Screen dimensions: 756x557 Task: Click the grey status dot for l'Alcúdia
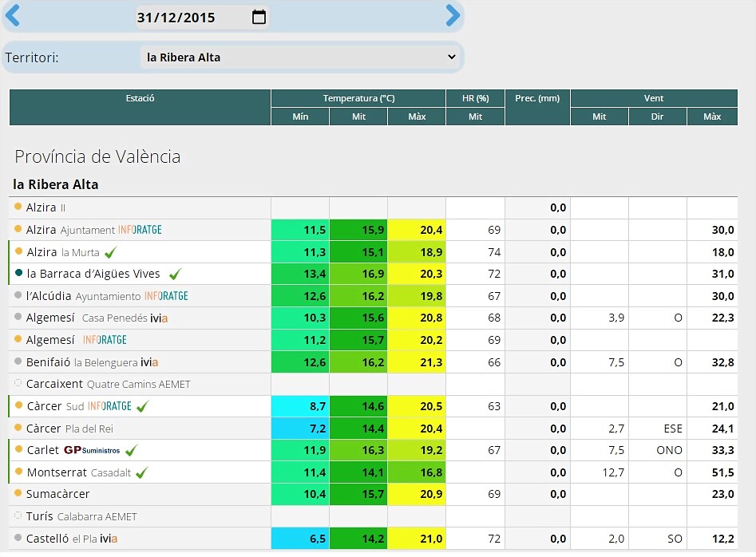[18, 295]
